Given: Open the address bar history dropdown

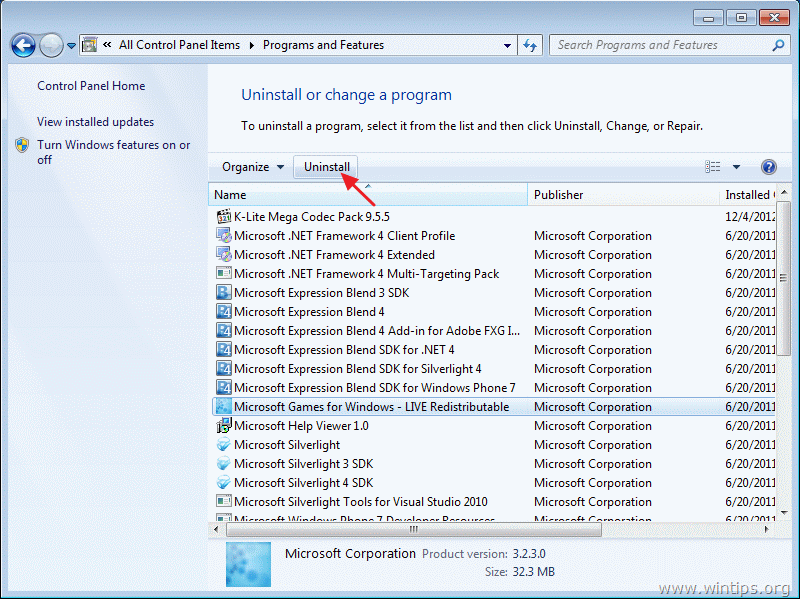Looking at the screenshot, I should pyautogui.click(x=507, y=45).
